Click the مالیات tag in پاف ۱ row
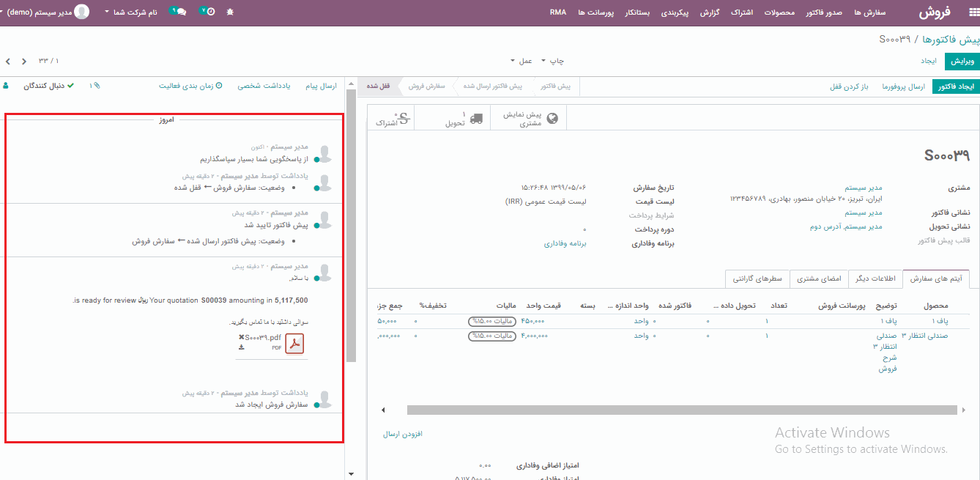Screen dimensions: 980x480 click(494, 321)
